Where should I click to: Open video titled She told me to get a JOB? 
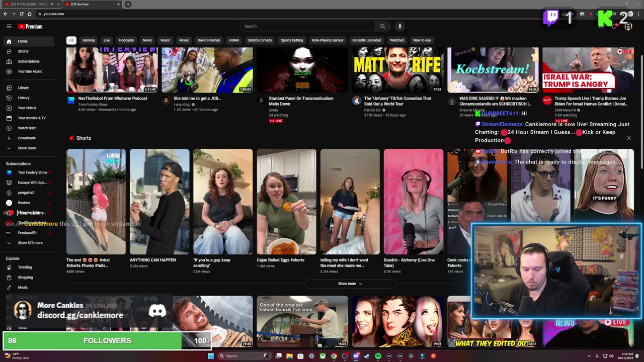(x=197, y=99)
